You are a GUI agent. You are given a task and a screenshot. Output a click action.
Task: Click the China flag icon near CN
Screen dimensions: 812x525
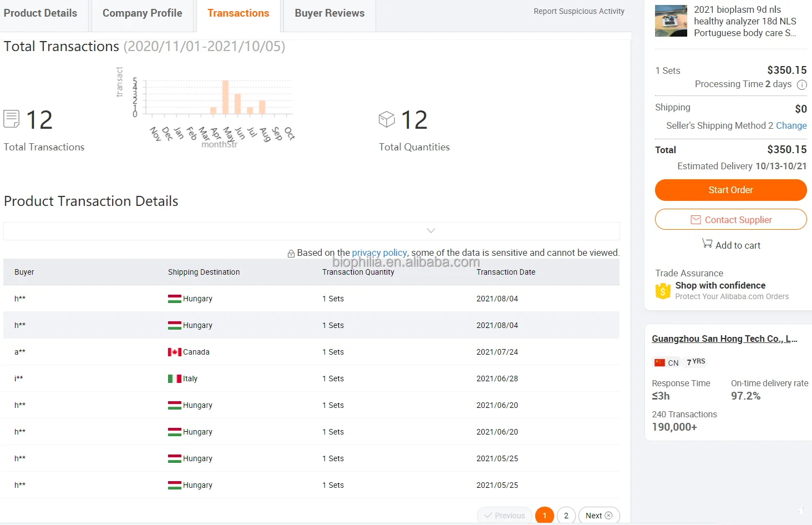coord(659,363)
